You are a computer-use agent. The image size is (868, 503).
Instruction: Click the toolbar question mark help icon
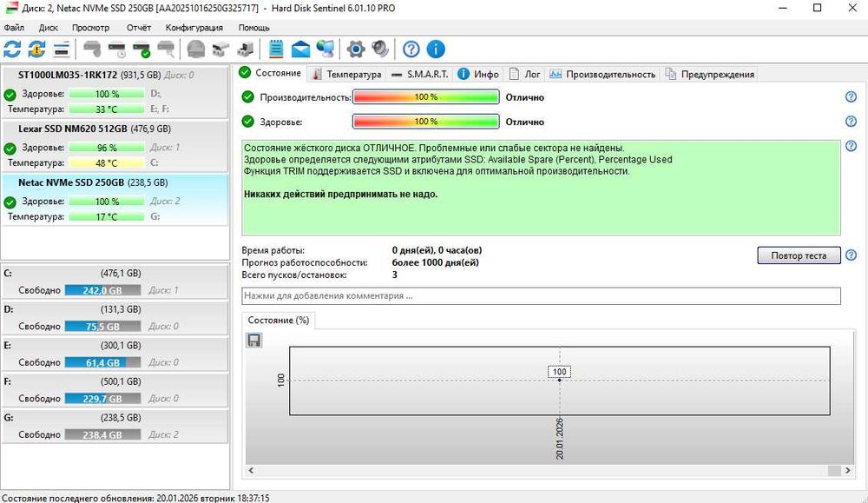[411, 50]
